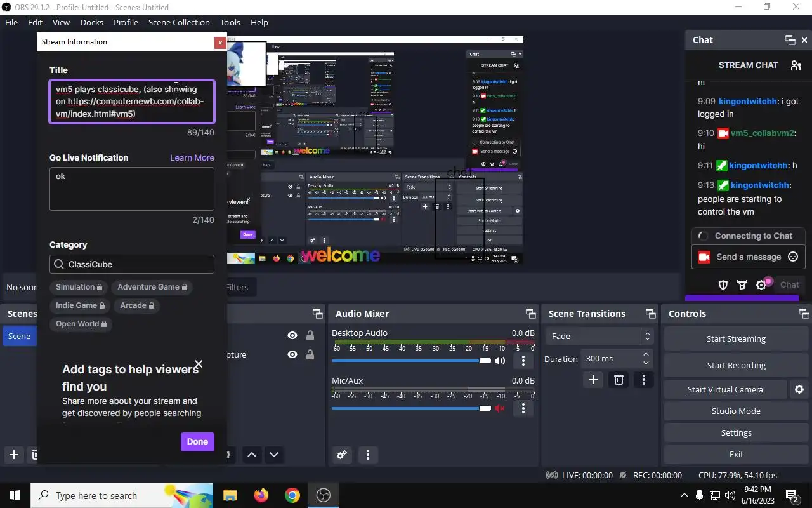Viewport: 812px width, 508px height.
Task: Toggle lock on the capture source
Action: pyautogui.click(x=310, y=354)
